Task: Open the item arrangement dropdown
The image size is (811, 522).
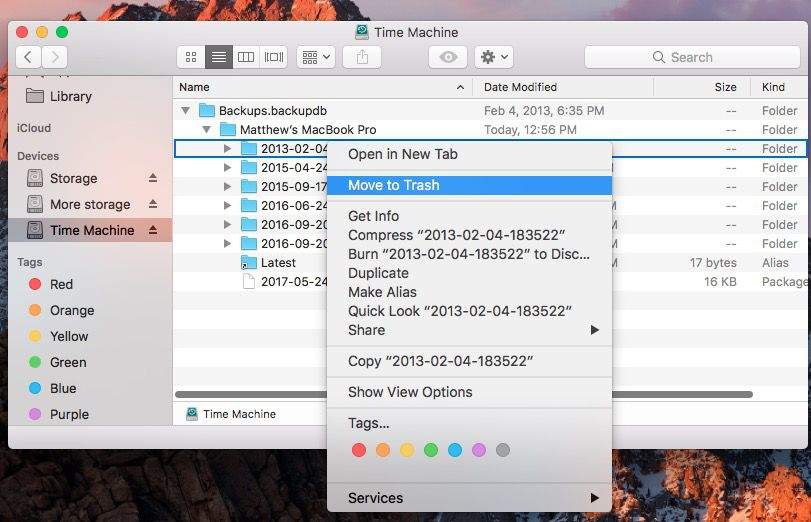Action: point(316,57)
